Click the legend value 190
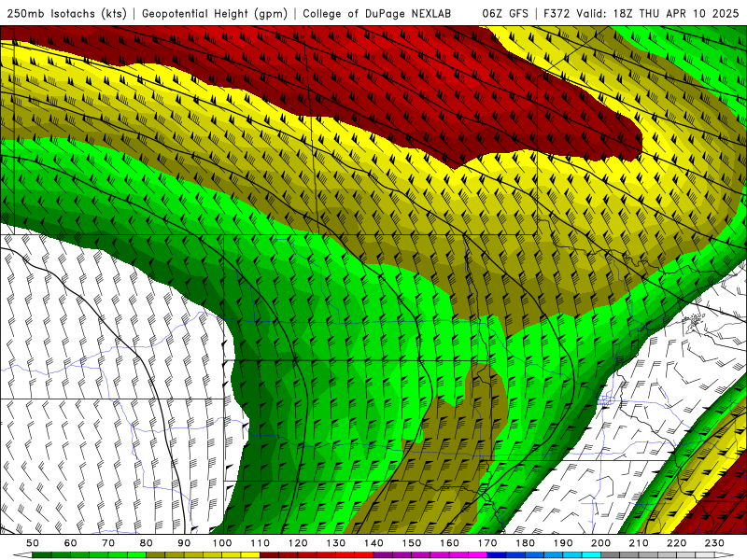Image resolution: width=747 pixels, height=560 pixels. point(563,543)
